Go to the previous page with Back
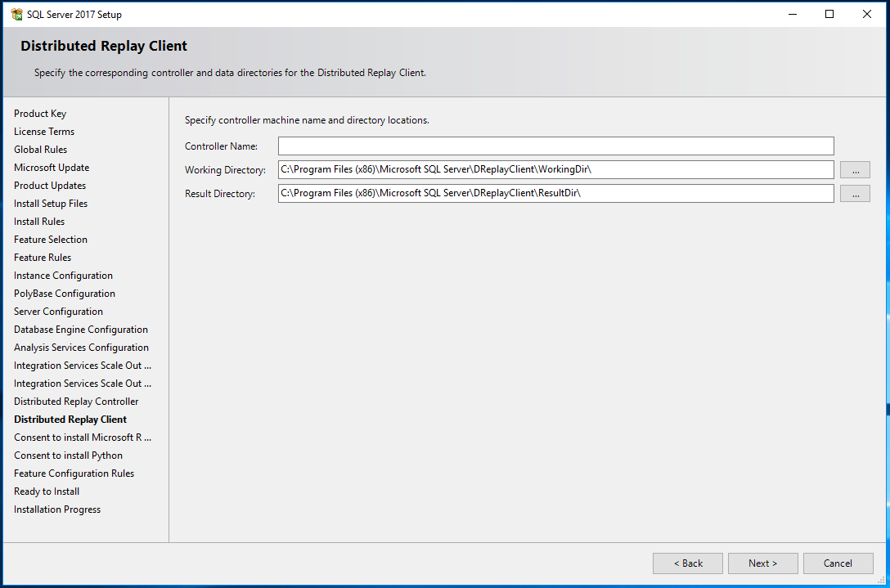 tap(687, 563)
